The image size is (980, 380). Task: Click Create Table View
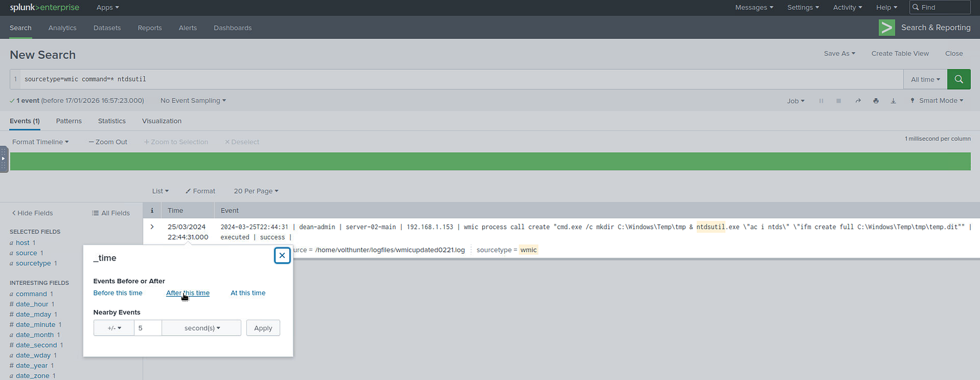click(x=900, y=53)
